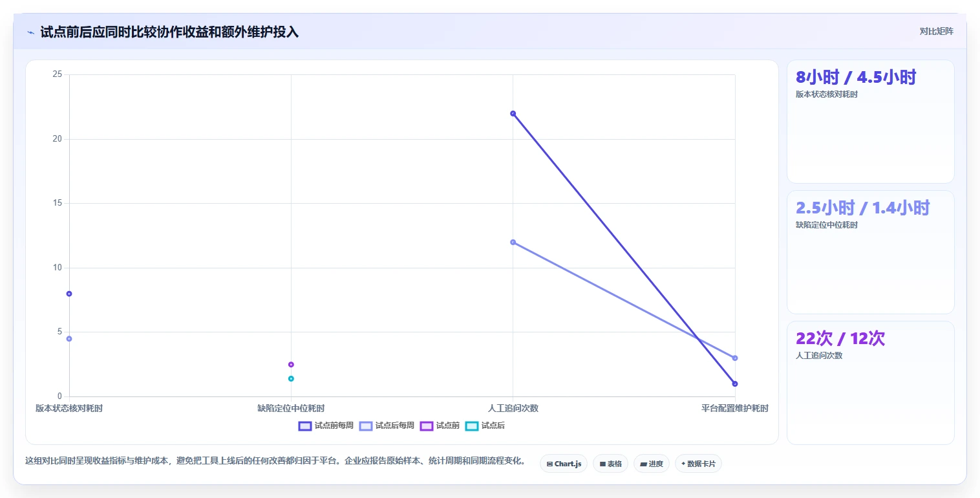Toggle the 试点后每周 legend series
This screenshot has height=498, width=980.
pos(387,426)
